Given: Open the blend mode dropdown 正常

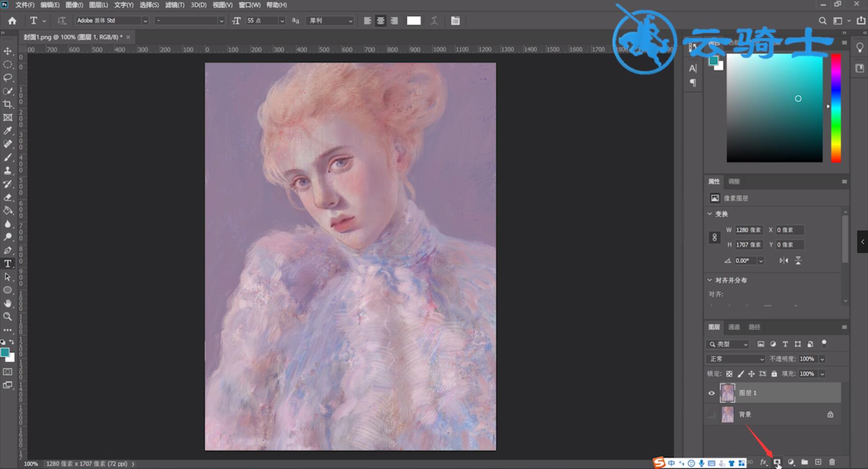Looking at the screenshot, I should point(736,359).
